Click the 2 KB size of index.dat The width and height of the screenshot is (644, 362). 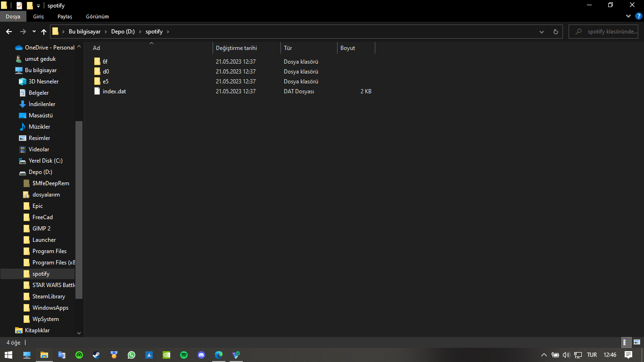[366, 91]
